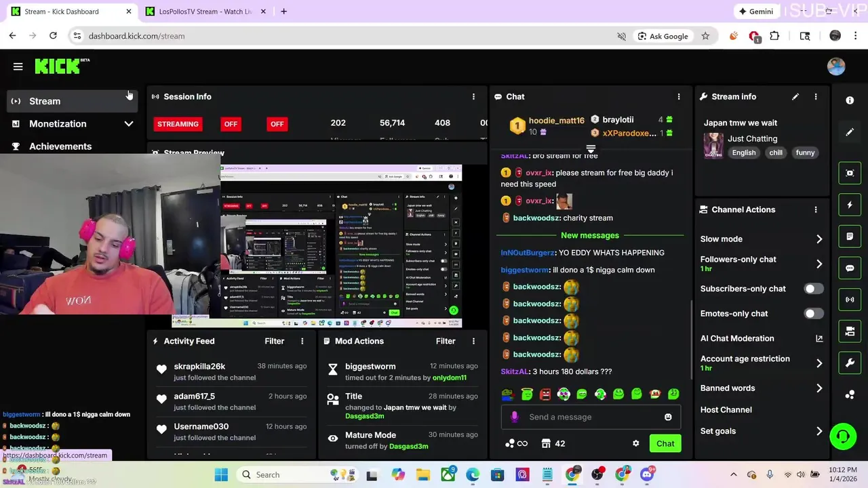The image size is (868, 488).
Task: Click the wrench icon in the right sidebar
Action: pyautogui.click(x=850, y=363)
